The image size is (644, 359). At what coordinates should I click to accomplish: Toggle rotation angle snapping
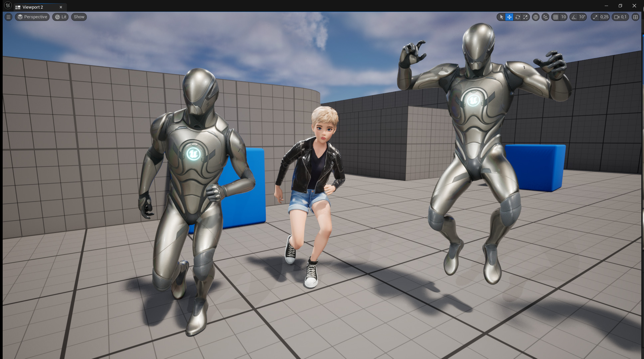(x=574, y=17)
